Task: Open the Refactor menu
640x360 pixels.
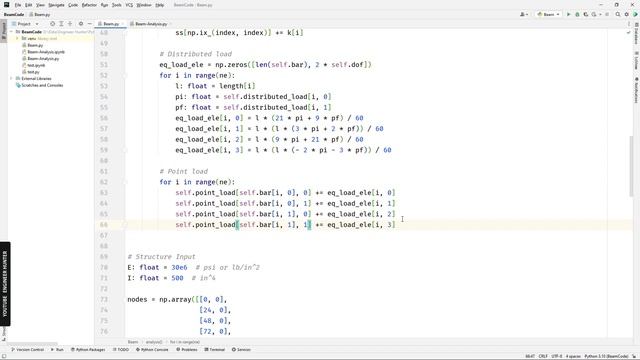Action: tap(89, 5)
